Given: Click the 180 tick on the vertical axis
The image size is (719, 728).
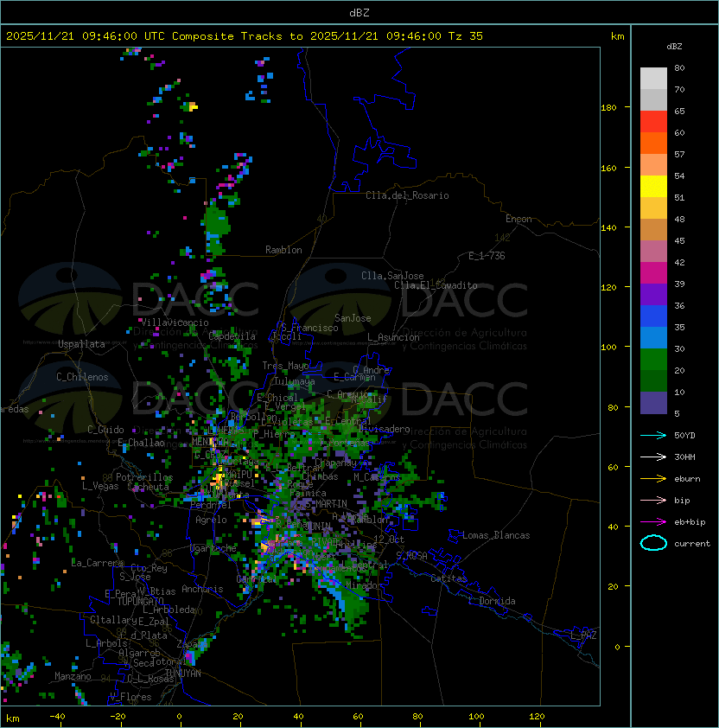Looking at the screenshot, I should pos(608,107).
